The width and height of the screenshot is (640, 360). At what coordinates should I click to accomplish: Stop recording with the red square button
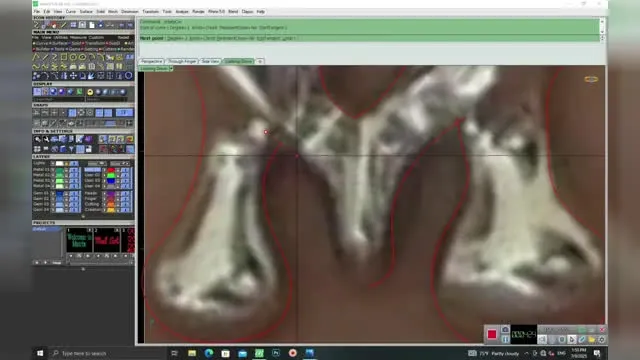[492, 334]
